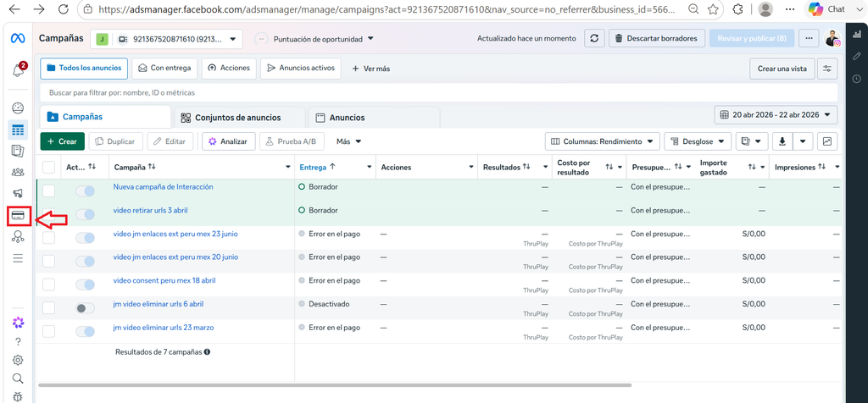
Task: Click the refresh data icon near Actualizado
Action: [x=594, y=39]
